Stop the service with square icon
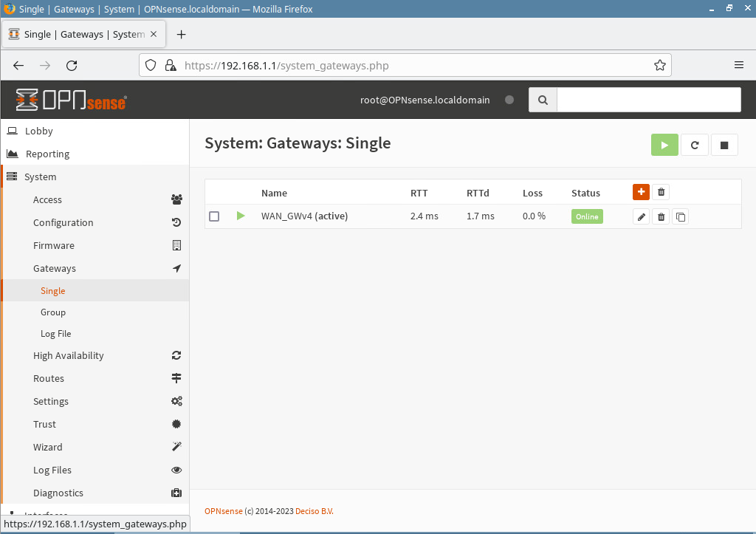Image resolution: width=756 pixels, height=534 pixels. [724, 146]
